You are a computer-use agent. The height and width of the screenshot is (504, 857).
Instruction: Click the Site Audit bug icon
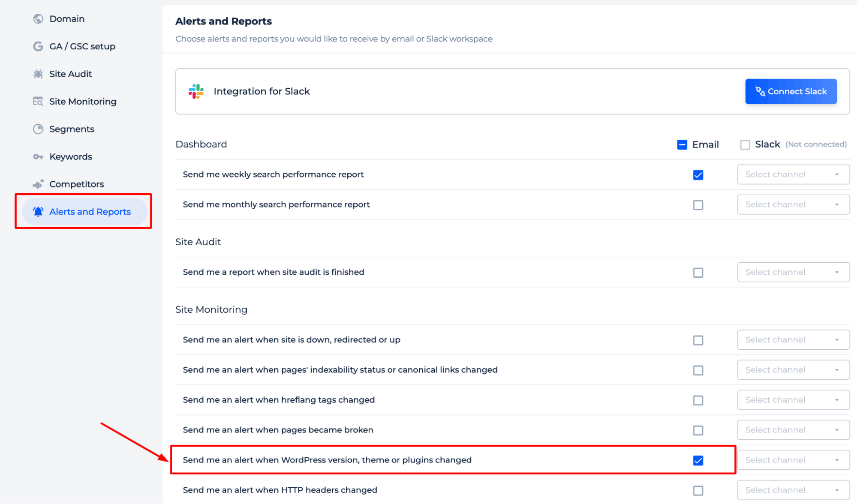(x=38, y=74)
